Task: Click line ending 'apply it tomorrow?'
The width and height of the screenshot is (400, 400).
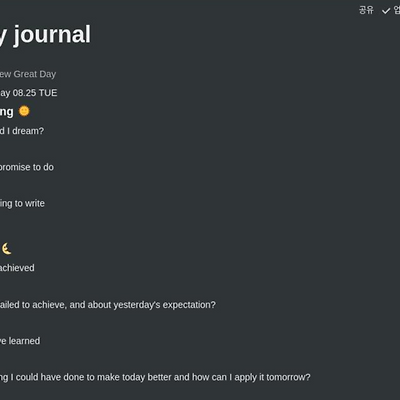Action: point(155,377)
